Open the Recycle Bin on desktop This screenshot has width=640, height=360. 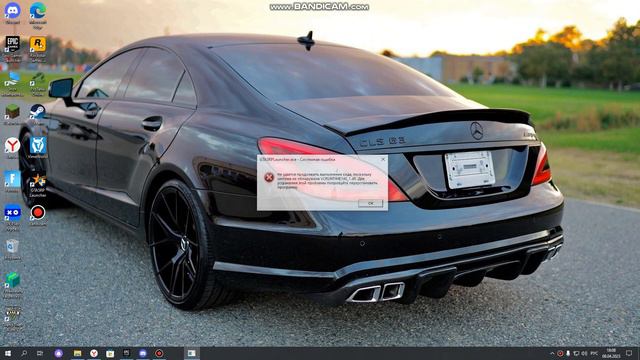13,249
